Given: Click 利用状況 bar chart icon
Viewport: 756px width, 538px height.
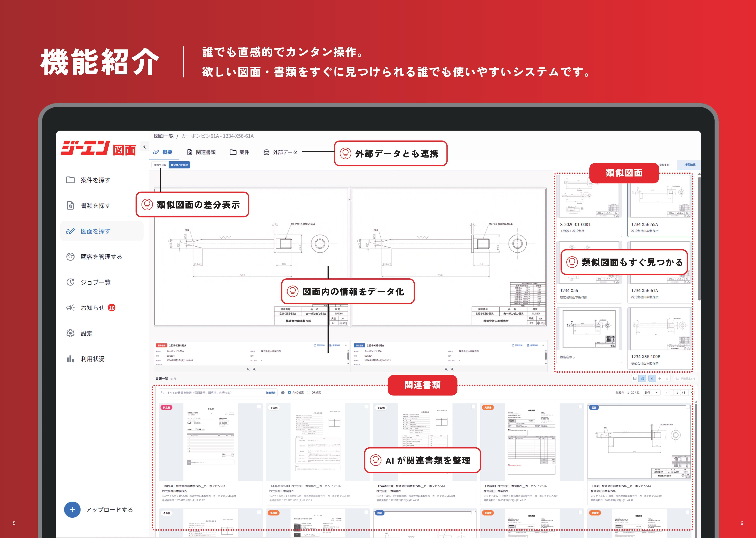Looking at the screenshot, I should (70, 359).
